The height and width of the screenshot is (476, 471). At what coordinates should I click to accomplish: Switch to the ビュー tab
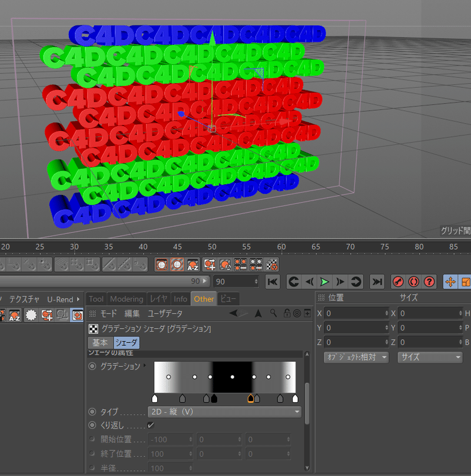click(228, 299)
